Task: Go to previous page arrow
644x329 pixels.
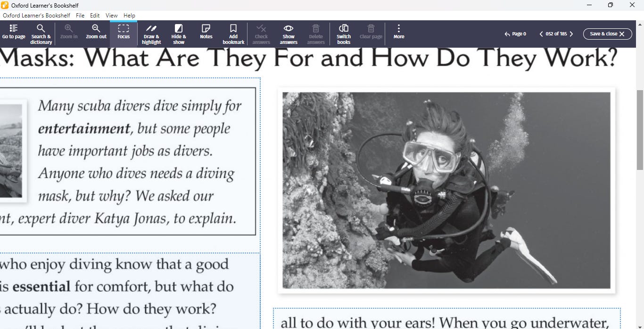Action: [541, 34]
